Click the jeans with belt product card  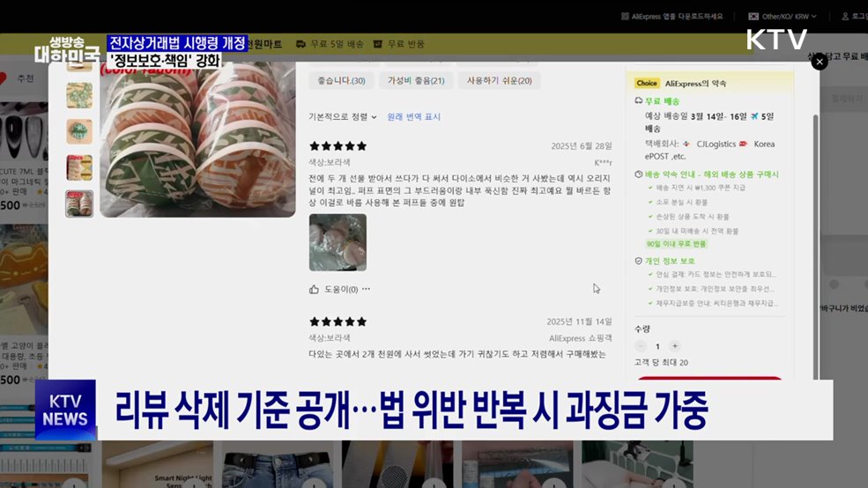[x=278, y=464]
